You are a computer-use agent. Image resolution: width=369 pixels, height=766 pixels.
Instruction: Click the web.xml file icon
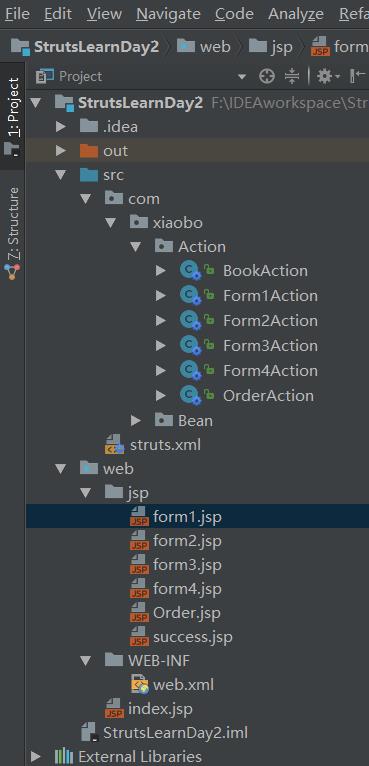(x=139, y=684)
